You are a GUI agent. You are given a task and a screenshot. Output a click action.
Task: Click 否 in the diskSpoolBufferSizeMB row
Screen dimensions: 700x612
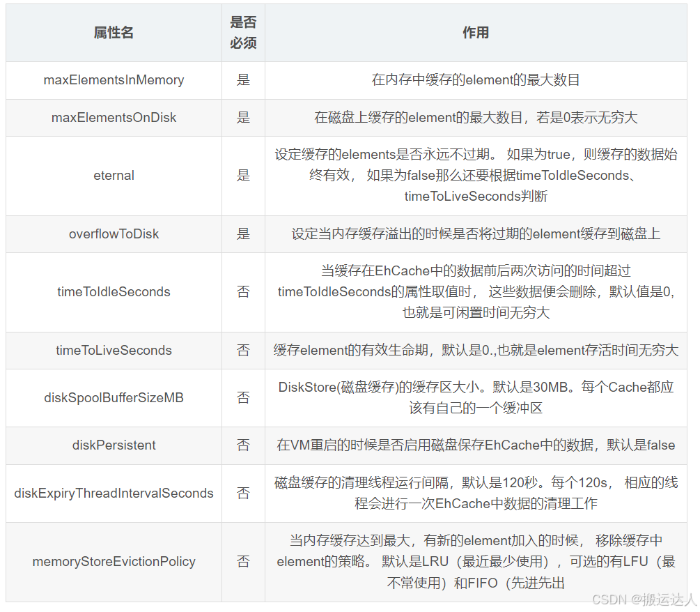click(243, 397)
